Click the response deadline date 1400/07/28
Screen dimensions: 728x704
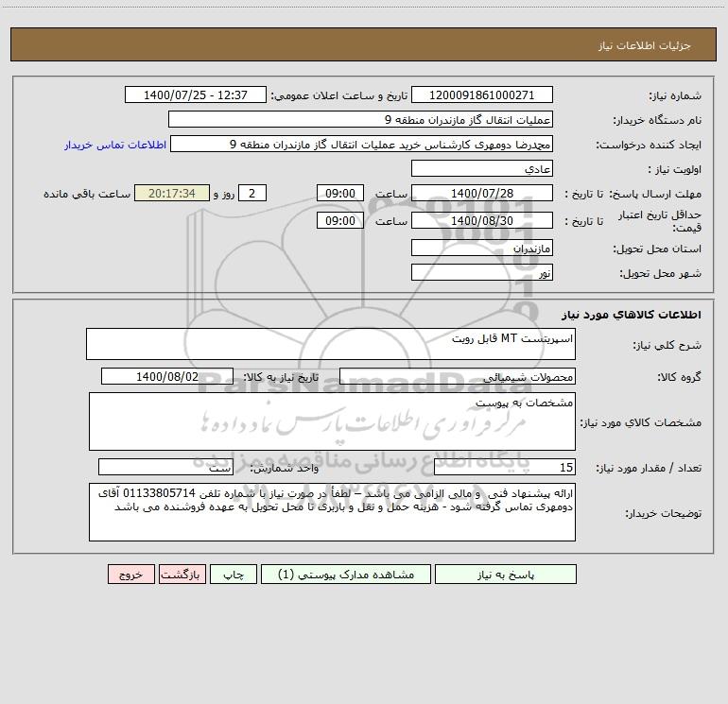[482, 193]
